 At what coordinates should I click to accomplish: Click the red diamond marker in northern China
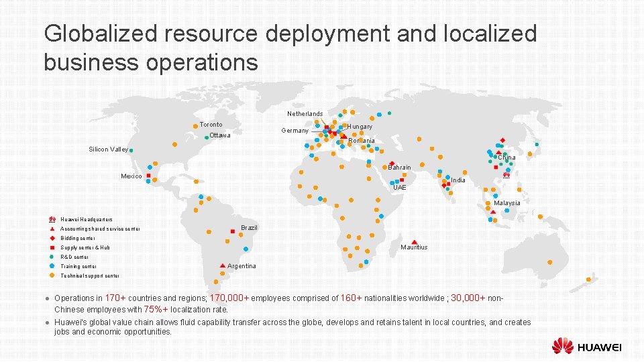(502, 140)
